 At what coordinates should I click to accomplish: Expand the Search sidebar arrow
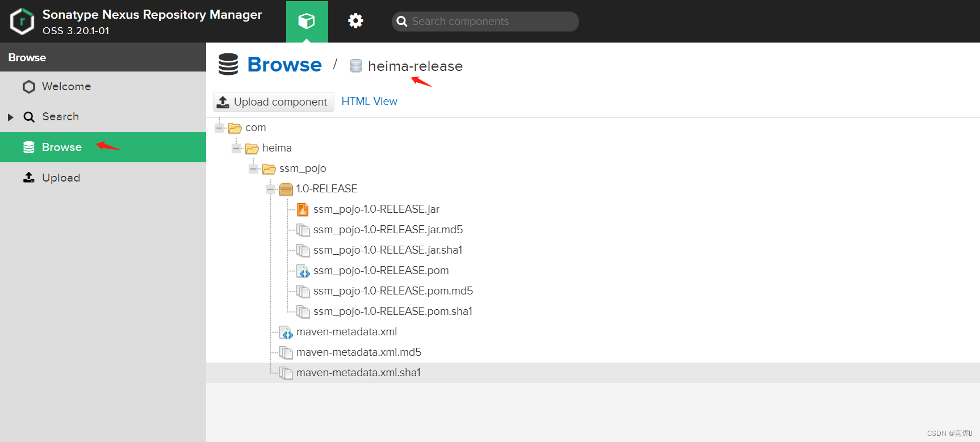[x=10, y=117]
